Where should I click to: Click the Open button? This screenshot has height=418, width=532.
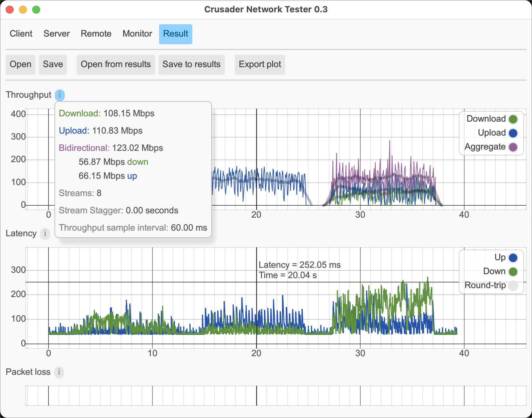[x=21, y=64]
